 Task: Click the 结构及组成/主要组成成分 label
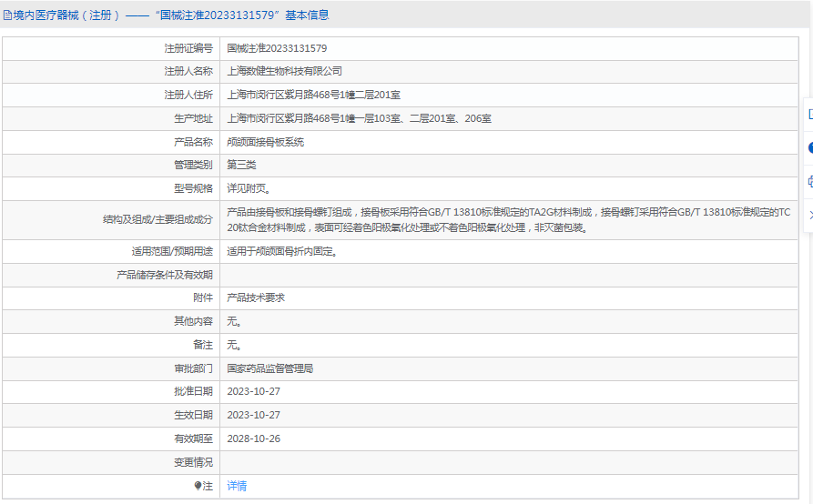[x=158, y=219]
